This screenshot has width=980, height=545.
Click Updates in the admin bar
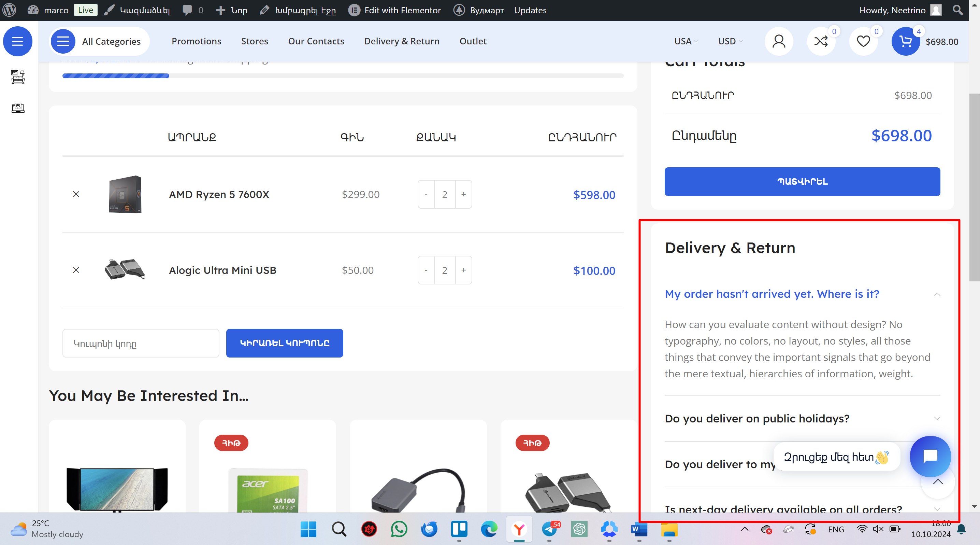click(x=530, y=10)
